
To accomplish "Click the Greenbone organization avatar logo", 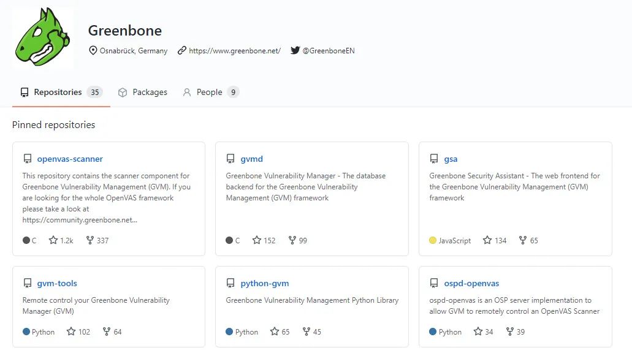I will coord(43,38).
